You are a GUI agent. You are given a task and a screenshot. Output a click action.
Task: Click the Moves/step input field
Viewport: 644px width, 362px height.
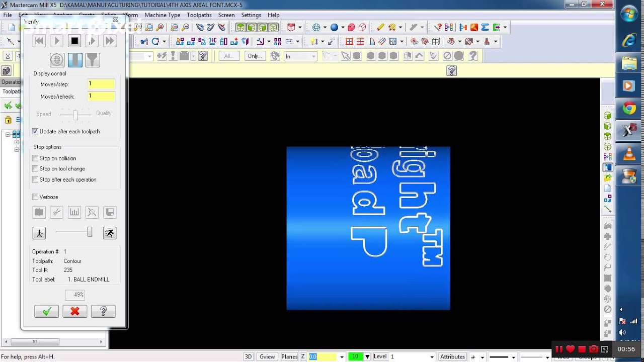[x=101, y=84]
